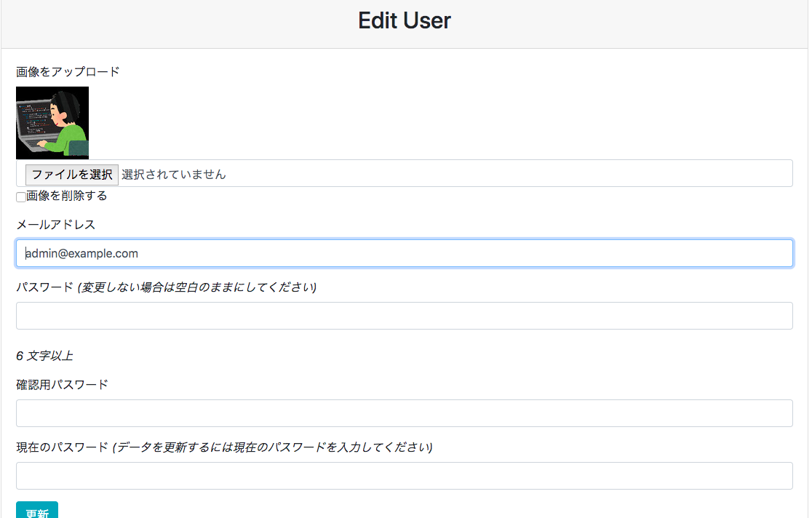Check the 画像を削除する checkbox
This screenshot has width=812, height=518.
[21, 197]
